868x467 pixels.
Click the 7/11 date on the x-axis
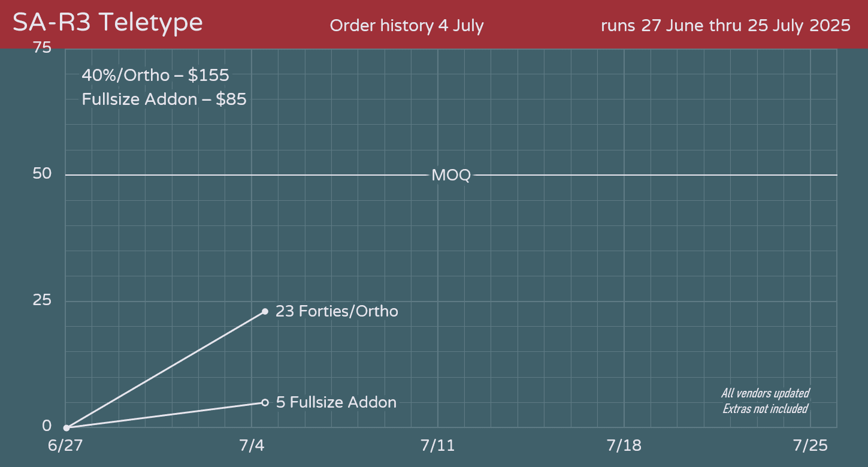click(438, 446)
